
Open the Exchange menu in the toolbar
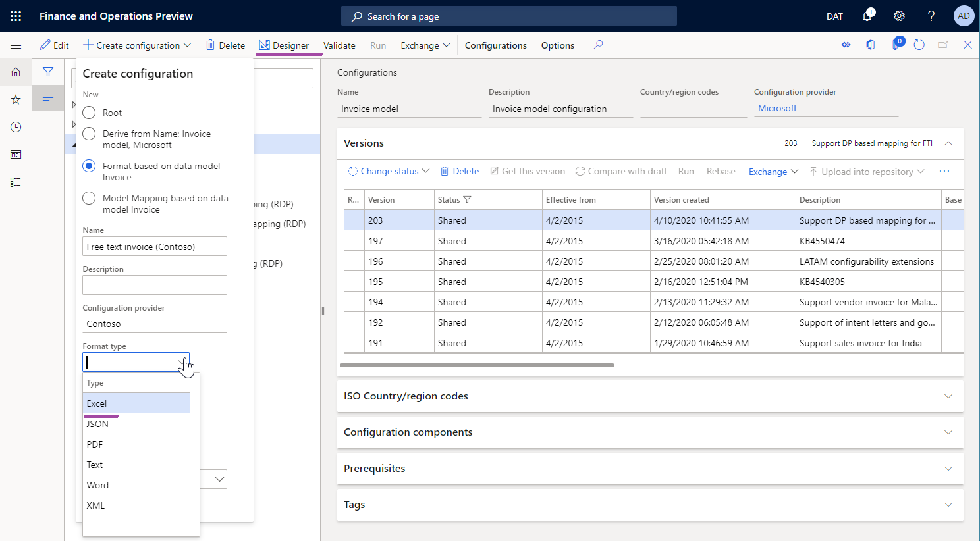click(x=424, y=45)
